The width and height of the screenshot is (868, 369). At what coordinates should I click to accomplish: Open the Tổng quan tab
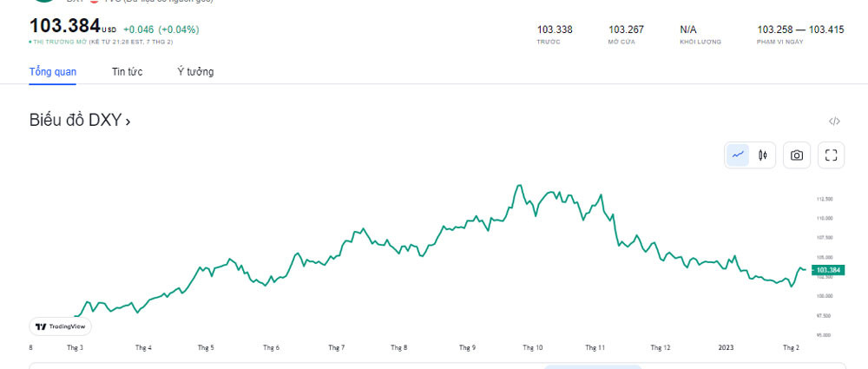click(52, 71)
